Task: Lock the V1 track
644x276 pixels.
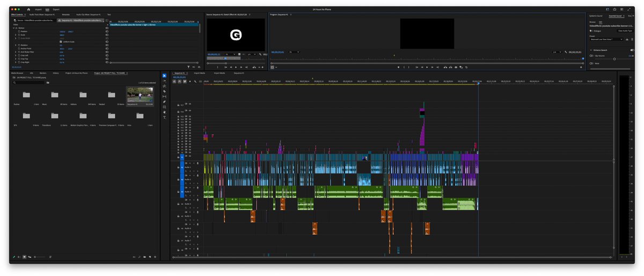Action: click(178, 157)
